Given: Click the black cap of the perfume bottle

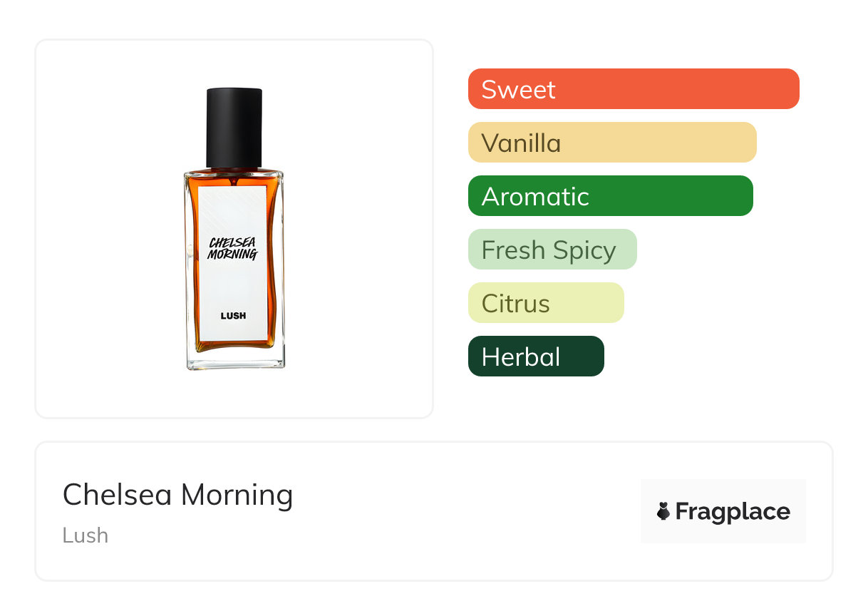Looking at the screenshot, I should [234, 127].
